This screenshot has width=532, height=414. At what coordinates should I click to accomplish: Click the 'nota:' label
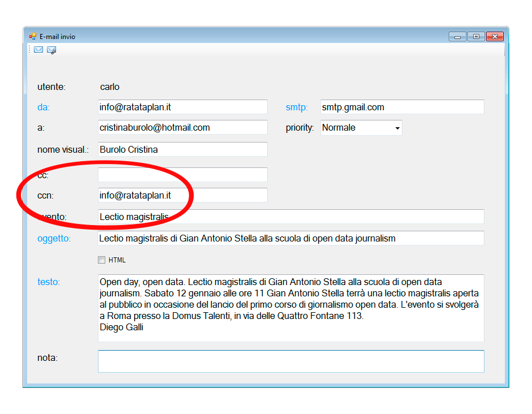(x=48, y=358)
